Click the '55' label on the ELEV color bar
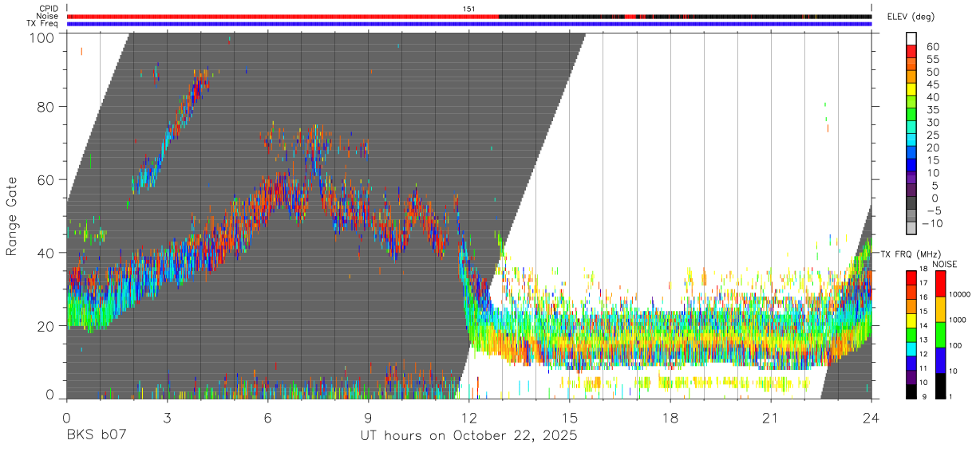 pos(931,60)
